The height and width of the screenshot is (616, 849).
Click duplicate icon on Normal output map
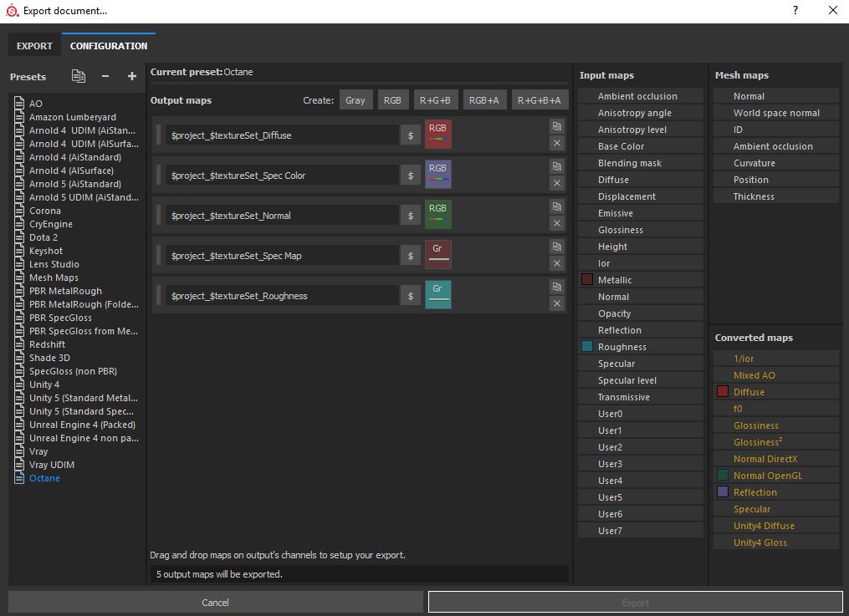(556, 206)
